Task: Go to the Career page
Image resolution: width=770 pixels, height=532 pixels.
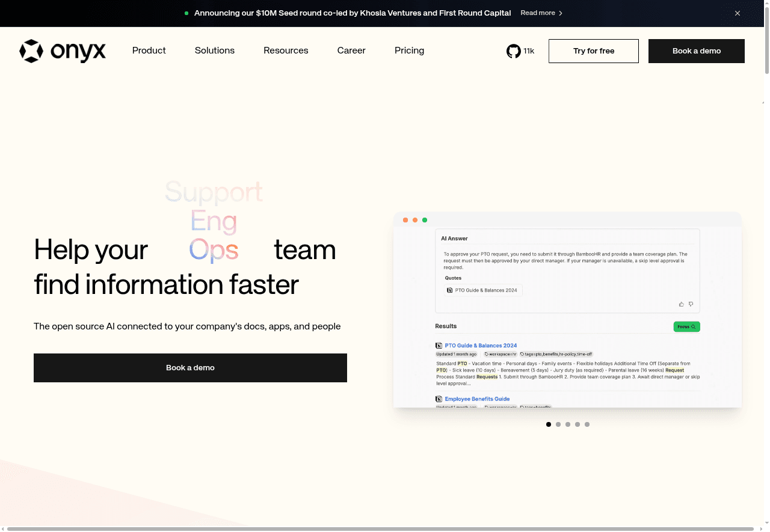Action: click(351, 50)
